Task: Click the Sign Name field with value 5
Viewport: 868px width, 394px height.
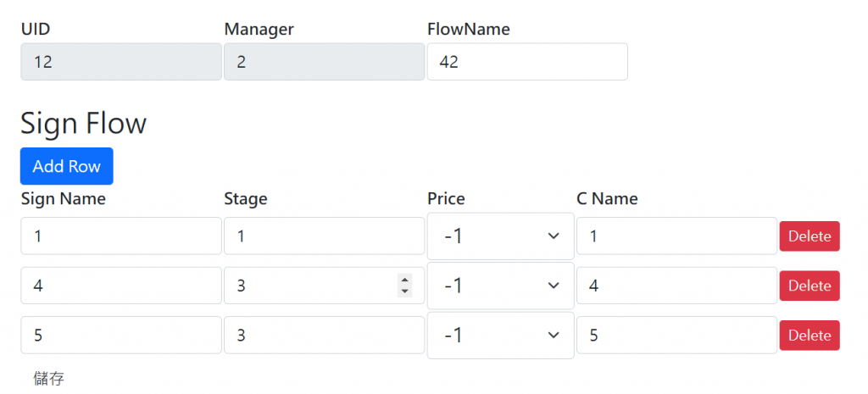Action: click(120, 336)
